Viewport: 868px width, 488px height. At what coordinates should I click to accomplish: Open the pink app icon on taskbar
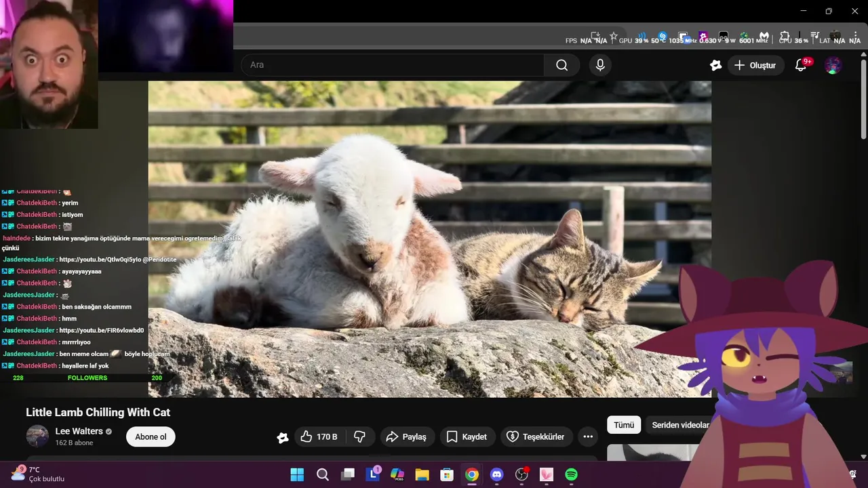[x=547, y=474]
